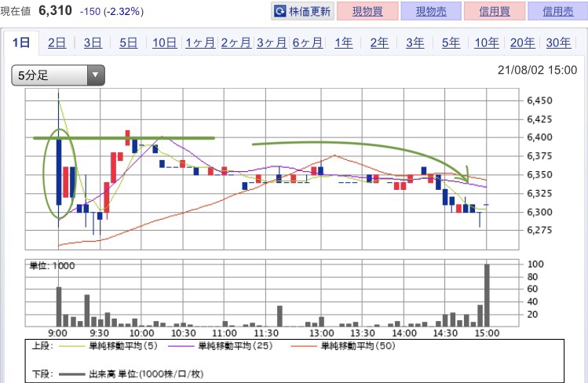Viewport: 588px width, 383px height.
Task: View the 2年 chart range
Action: click(379, 42)
